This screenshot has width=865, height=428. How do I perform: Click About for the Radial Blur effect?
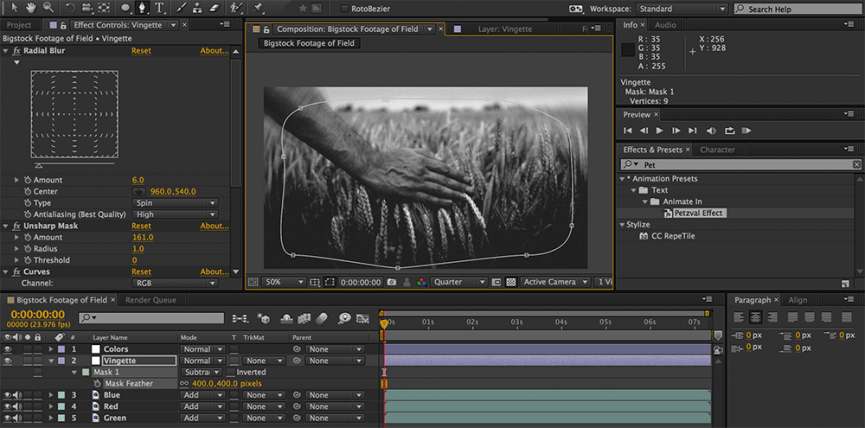coord(214,51)
